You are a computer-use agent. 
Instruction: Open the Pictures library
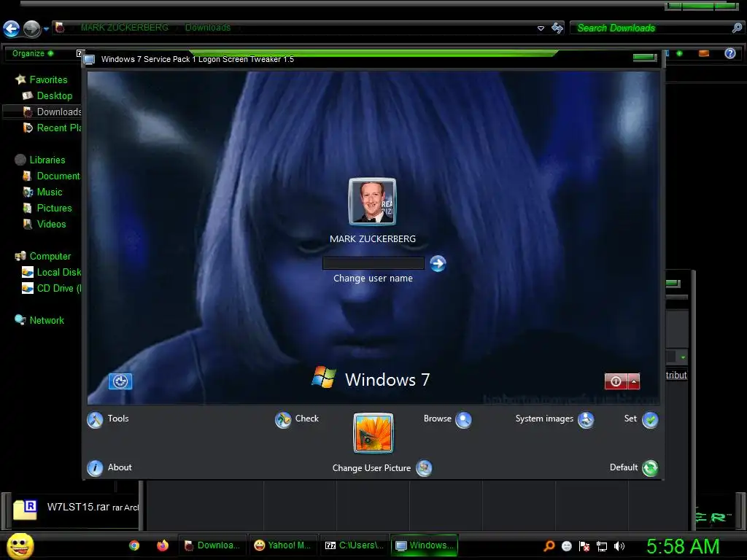[54, 208]
